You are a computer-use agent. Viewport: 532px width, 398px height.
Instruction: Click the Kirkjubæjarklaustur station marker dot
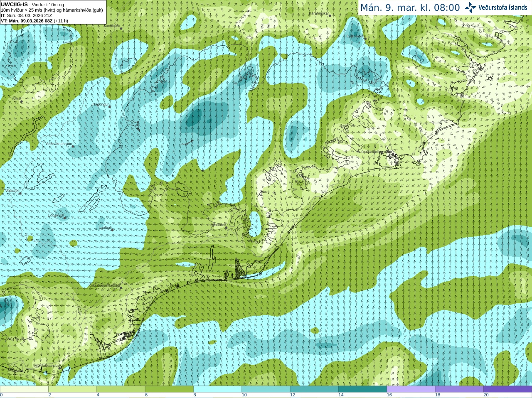121,288
